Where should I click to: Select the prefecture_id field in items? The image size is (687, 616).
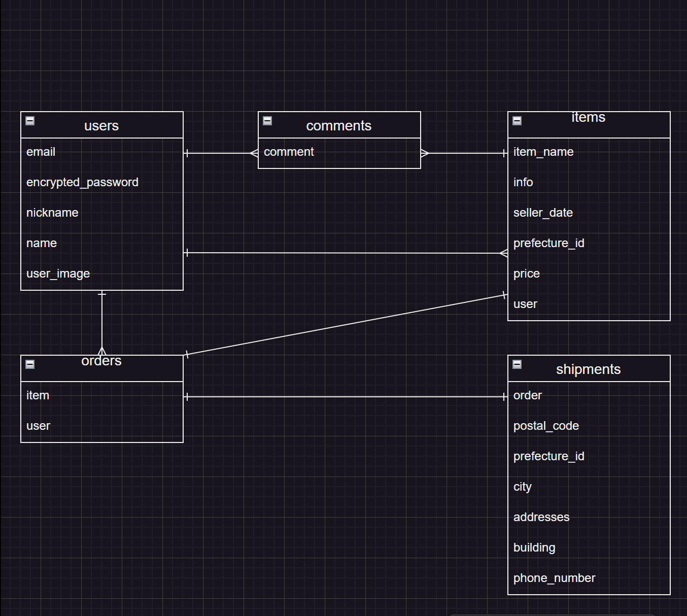(548, 243)
